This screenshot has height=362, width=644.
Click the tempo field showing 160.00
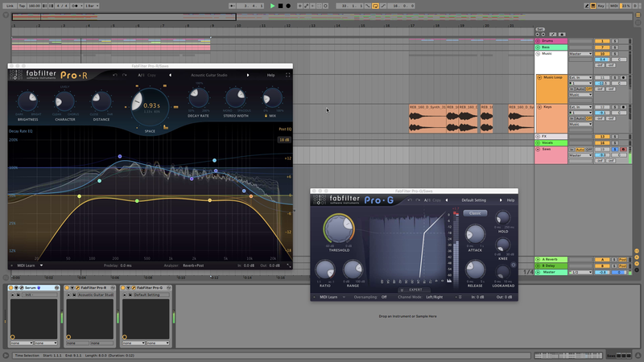pyautogui.click(x=34, y=6)
